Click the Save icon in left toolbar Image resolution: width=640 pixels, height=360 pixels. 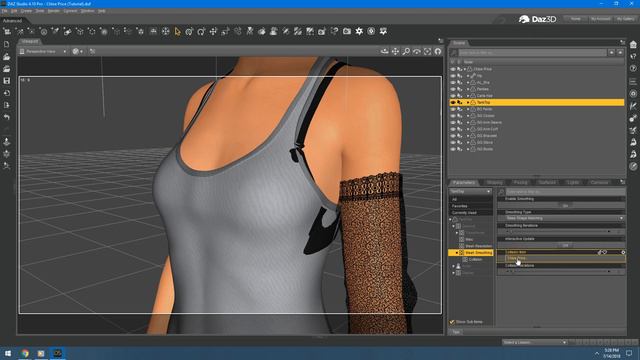[7, 81]
